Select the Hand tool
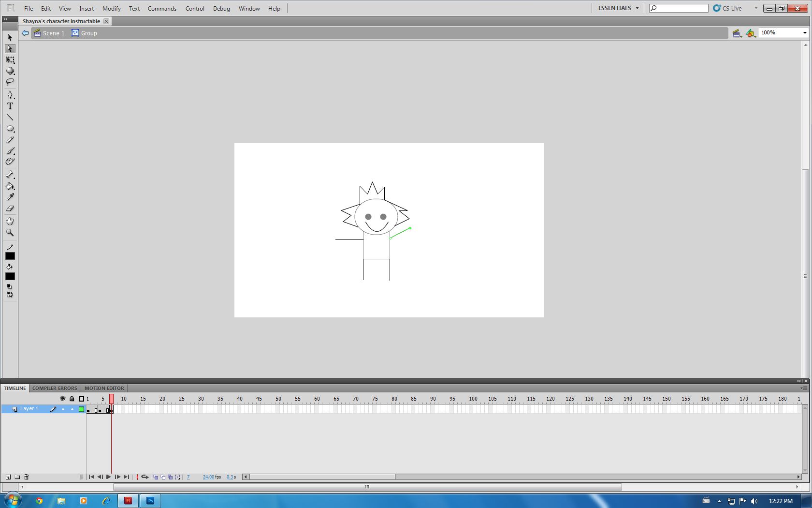Image resolution: width=812 pixels, height=508 pixels. 10,221
